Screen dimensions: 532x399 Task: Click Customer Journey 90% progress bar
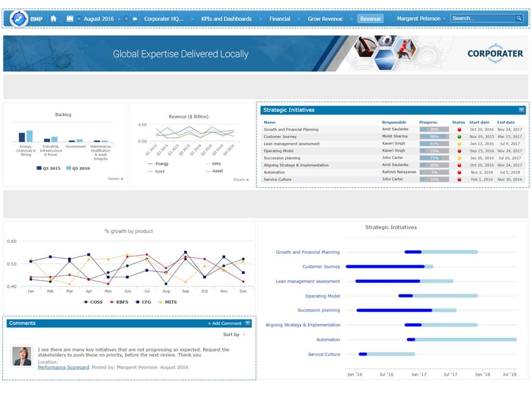[x=434, y=137]
